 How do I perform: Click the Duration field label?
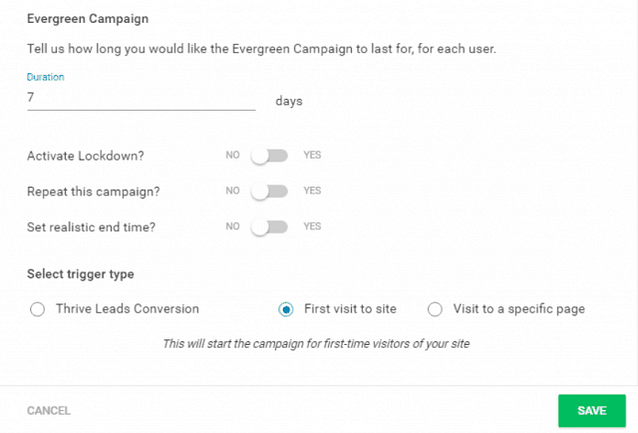point(46,77)
